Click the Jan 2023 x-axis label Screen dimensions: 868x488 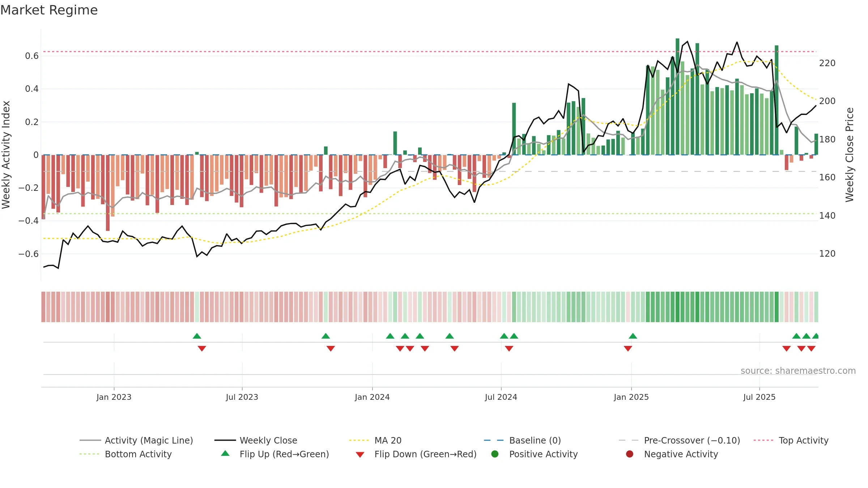[114, 397]
